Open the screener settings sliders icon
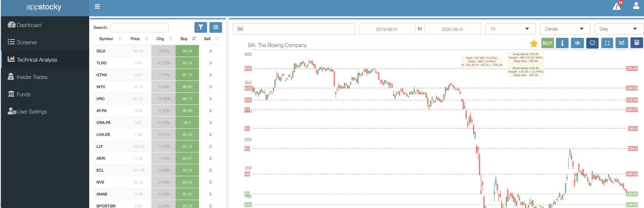 point(216,27)
